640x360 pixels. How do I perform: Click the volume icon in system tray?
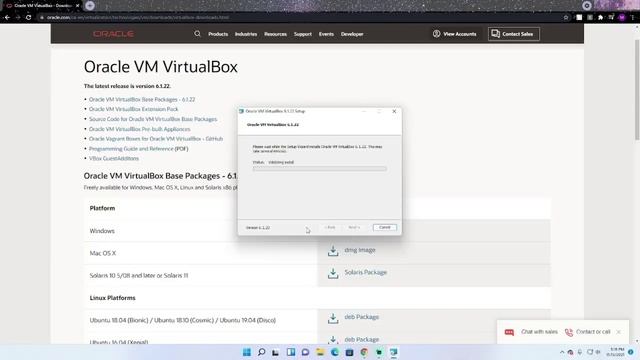pyautogui.click(x=598, y=352)
